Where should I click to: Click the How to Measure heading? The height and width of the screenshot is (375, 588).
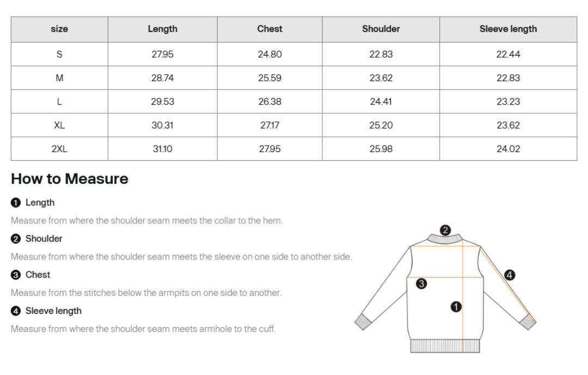(x=69, y=179)
